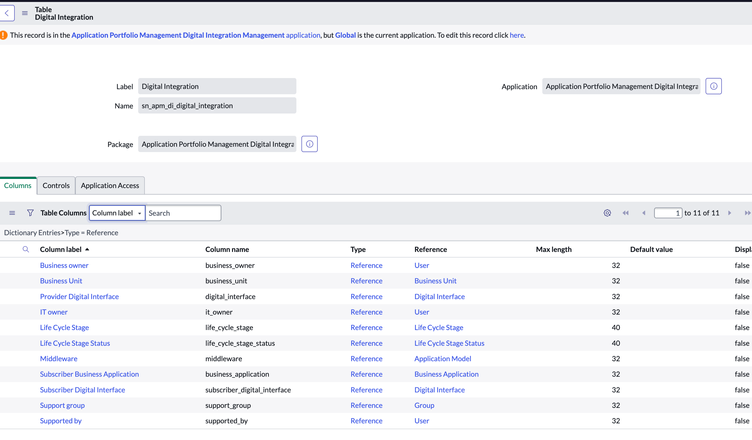The height and width of the screenshot is (440, 752).
Task: Select the 'subscriber_digital_interface' column name cell
Action: (x=248, y=390)
